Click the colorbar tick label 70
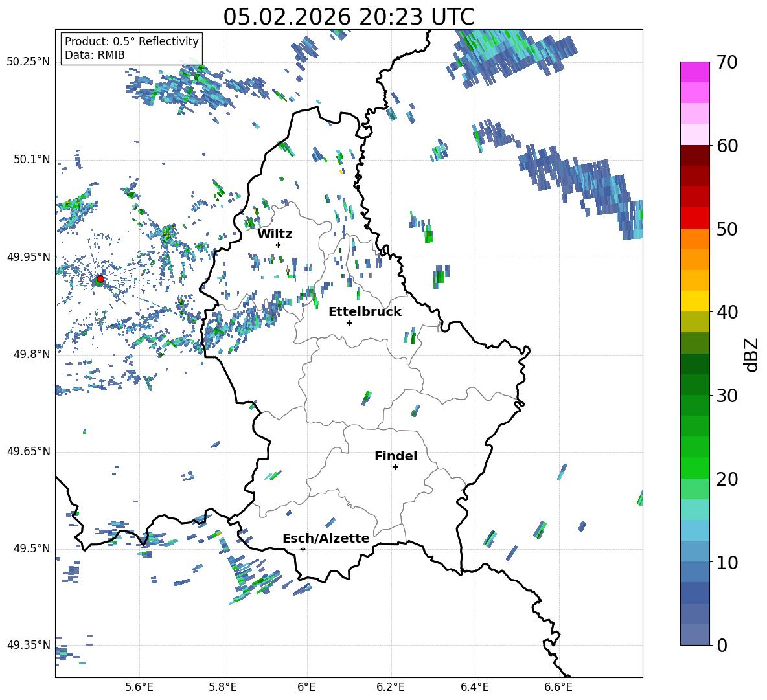The width and height of the screenshot is (767, 700). click(x=726, y=63)
